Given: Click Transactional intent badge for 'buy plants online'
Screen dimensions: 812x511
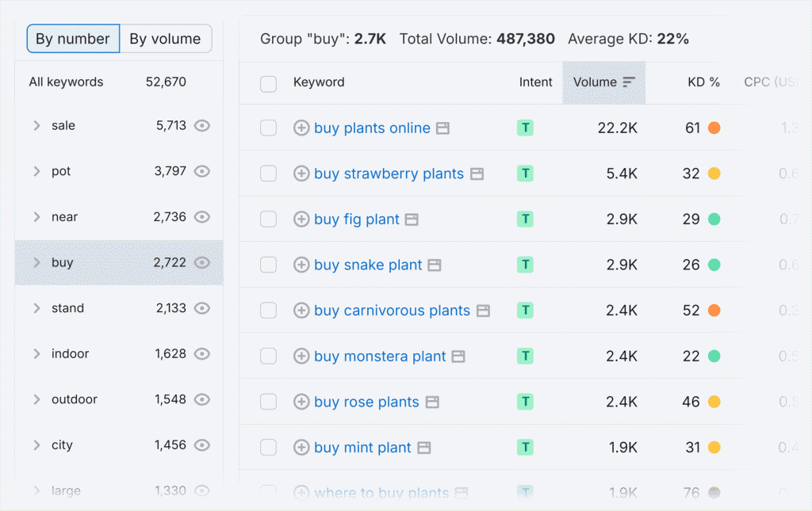Looking at the screenshot, I should point(525,128).
